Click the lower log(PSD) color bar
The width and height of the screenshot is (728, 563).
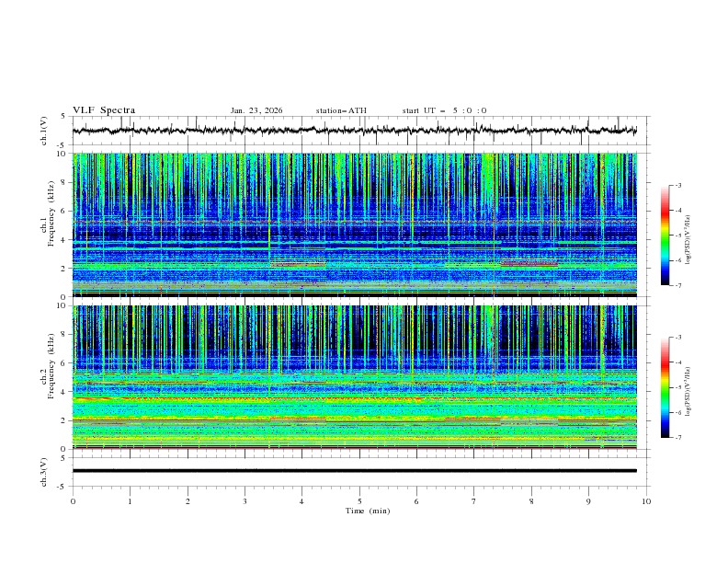pos(665,386)
